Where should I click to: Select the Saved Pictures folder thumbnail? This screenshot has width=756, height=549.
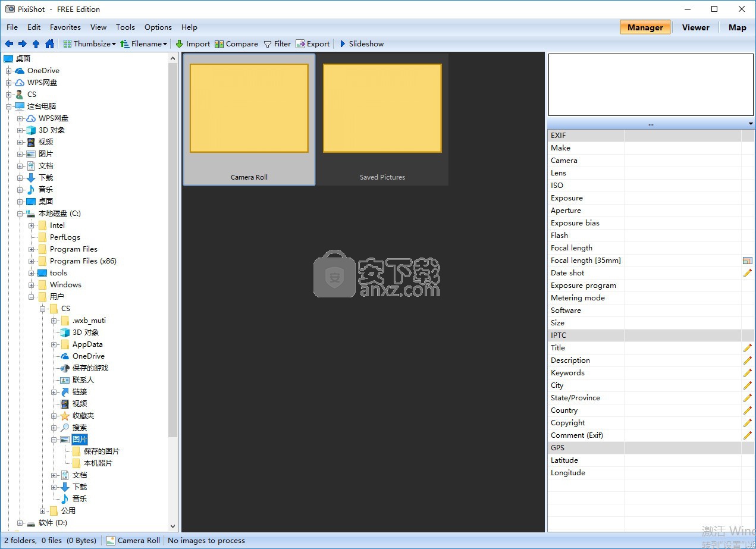point(382,119)
